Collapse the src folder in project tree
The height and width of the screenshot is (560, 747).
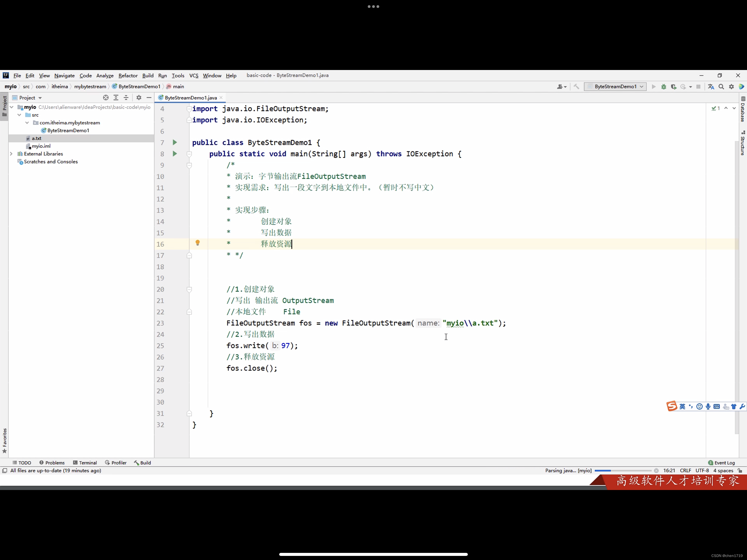pos(19,115)
